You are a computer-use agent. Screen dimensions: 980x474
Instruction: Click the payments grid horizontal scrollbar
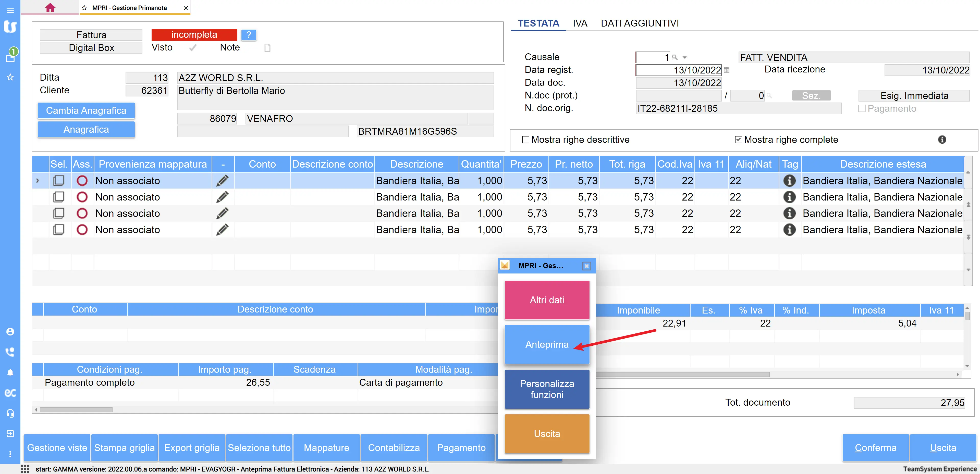click(x=76, y=410)
